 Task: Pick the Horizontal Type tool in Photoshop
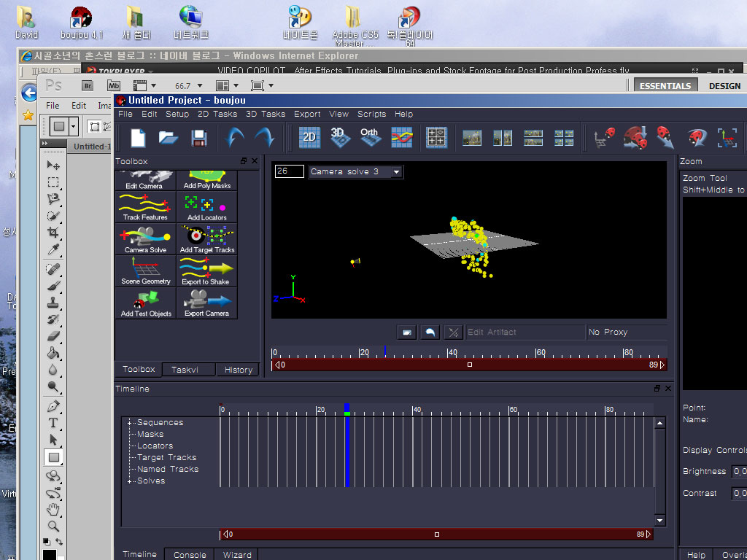pyautogui.click(x=53, y=423)
